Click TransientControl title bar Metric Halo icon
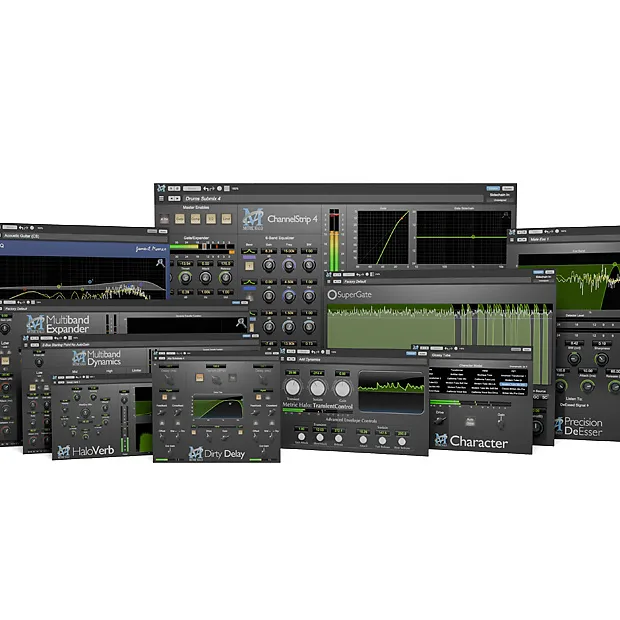This screenshot has width=620, height=620. (x=283, y=351)
